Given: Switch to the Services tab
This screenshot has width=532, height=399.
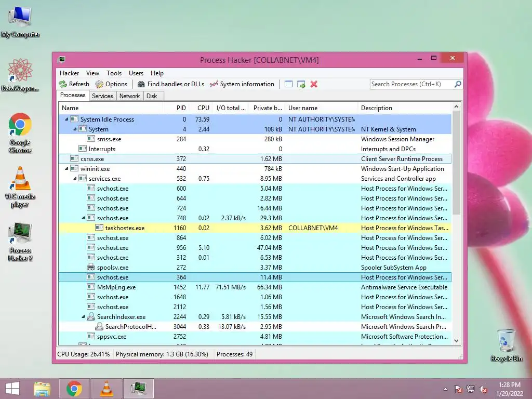Looking at the screenshot, I should pos(102,96).
